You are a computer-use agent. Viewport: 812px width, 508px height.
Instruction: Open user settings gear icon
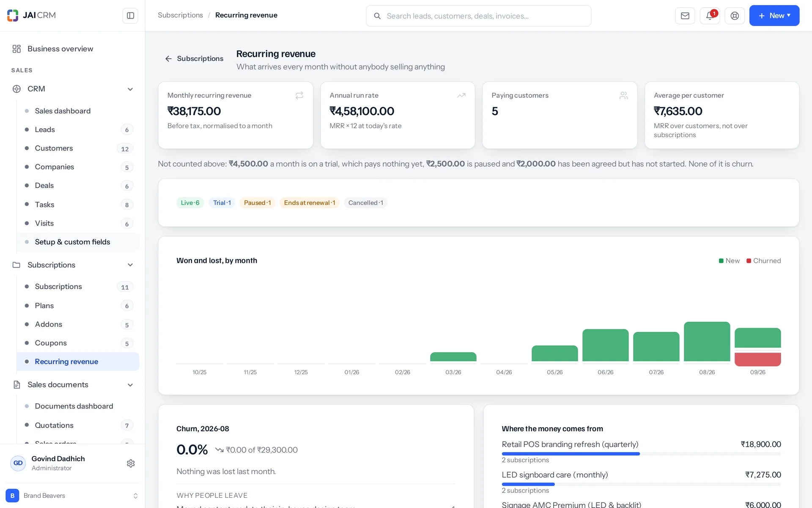point(131,463)
